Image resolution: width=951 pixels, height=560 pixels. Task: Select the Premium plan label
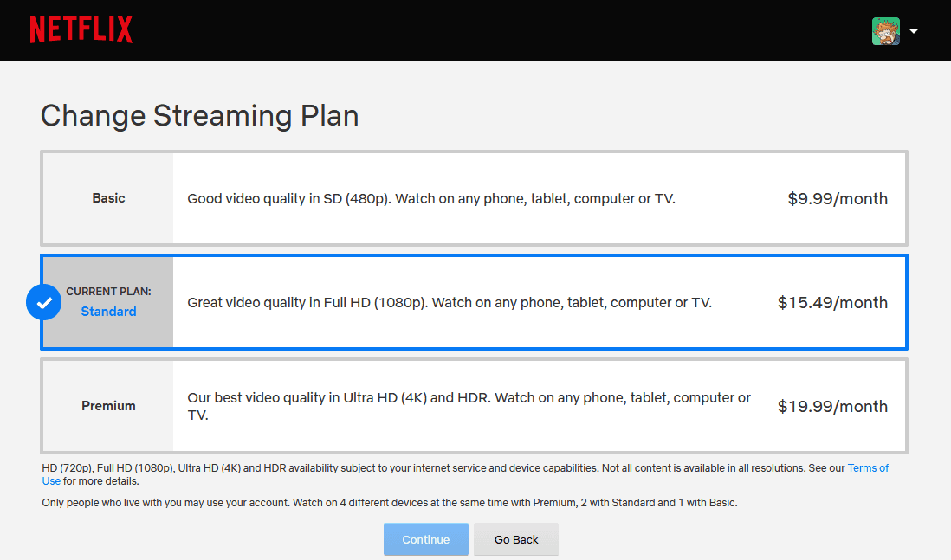108,405
